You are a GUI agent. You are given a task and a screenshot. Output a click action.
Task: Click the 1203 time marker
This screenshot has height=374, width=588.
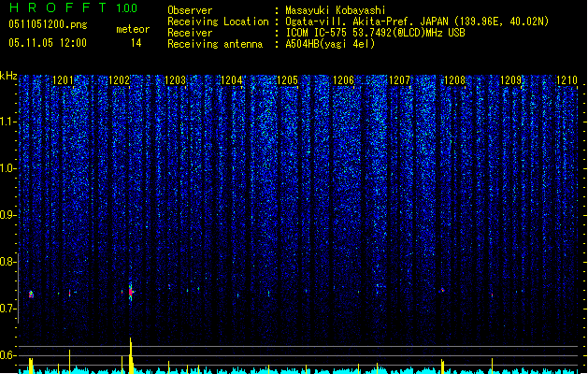(x=175, y=80)
